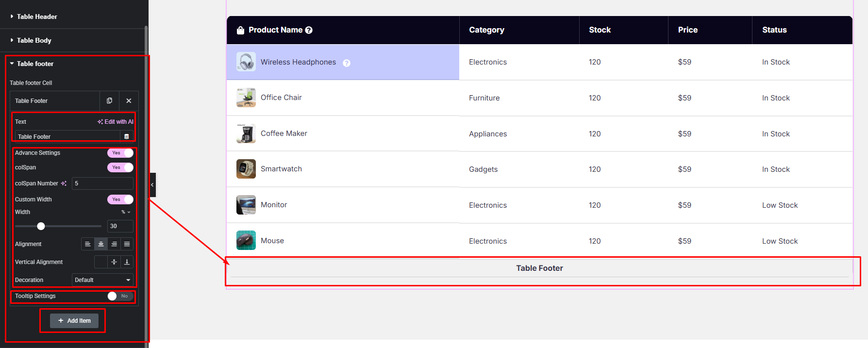Set alignment to right
Image resolution: width=868 pixels, height=348 pixels.
tap(114, 244)
